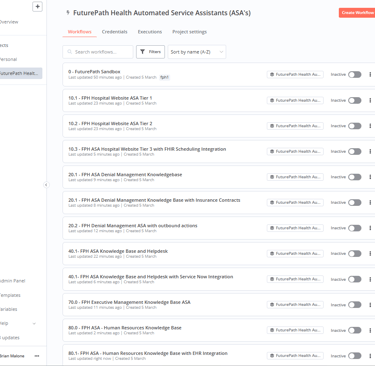Enable the 80.0 Human Resources Knowledge Base workflow
This screenshot has width=375, height=366.
pyautogui.click(x=355, y=330)
